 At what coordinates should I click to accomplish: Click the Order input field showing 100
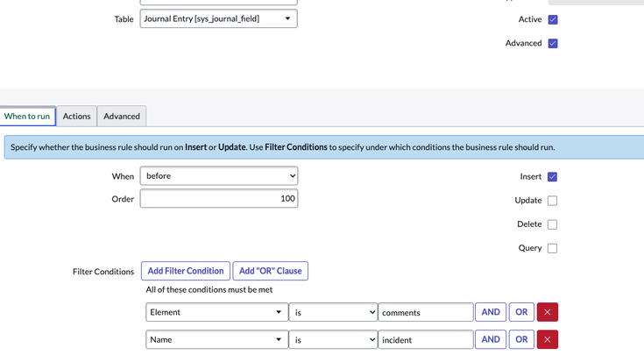tap(218, 199)
